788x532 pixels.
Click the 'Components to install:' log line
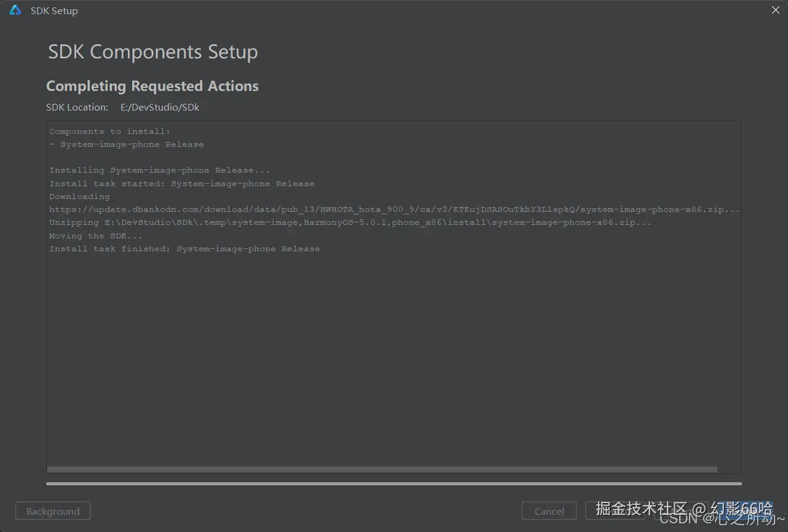pos(109,131)
